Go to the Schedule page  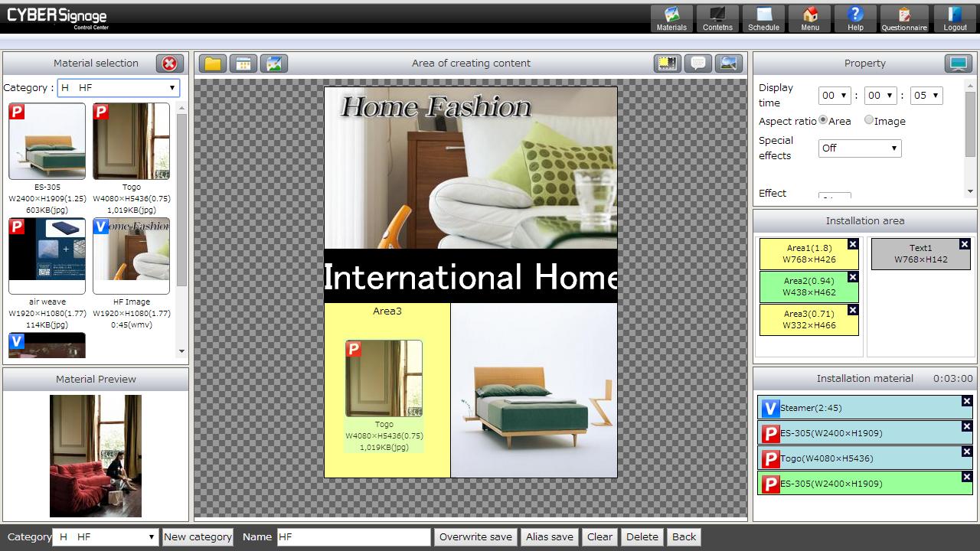763,18
